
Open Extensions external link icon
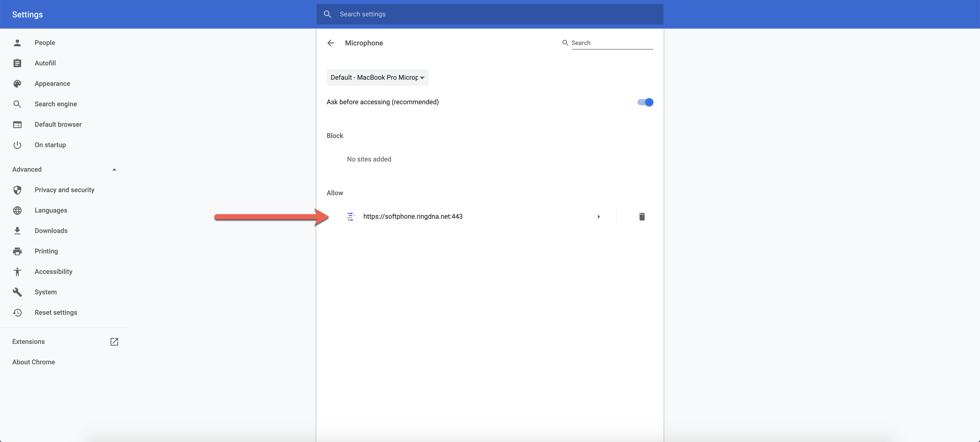point(114,342)
